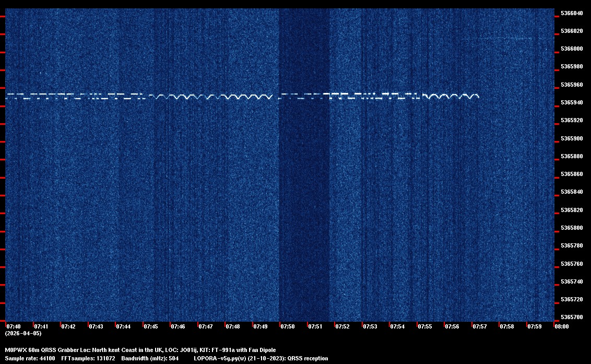Screen dimensions: 591x364
Task: Select the 07:57 time marker
Action: 480,326
